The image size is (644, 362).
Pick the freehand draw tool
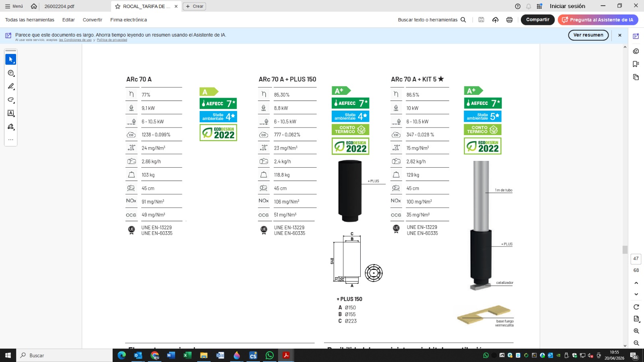click(x=11, y=100)
